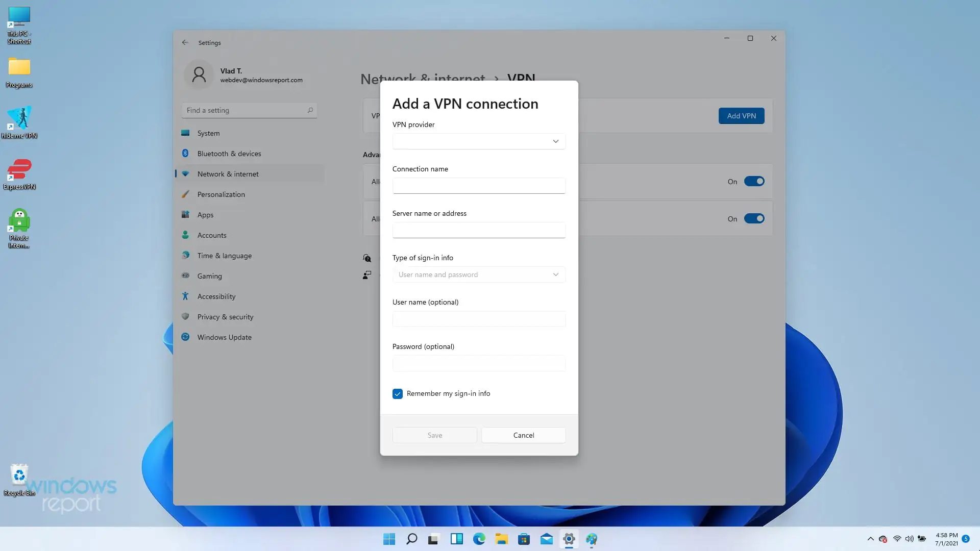Viewport: 980px width, 551px height.
Task: Click the Cancel button
Action: [x=523, y=435]
